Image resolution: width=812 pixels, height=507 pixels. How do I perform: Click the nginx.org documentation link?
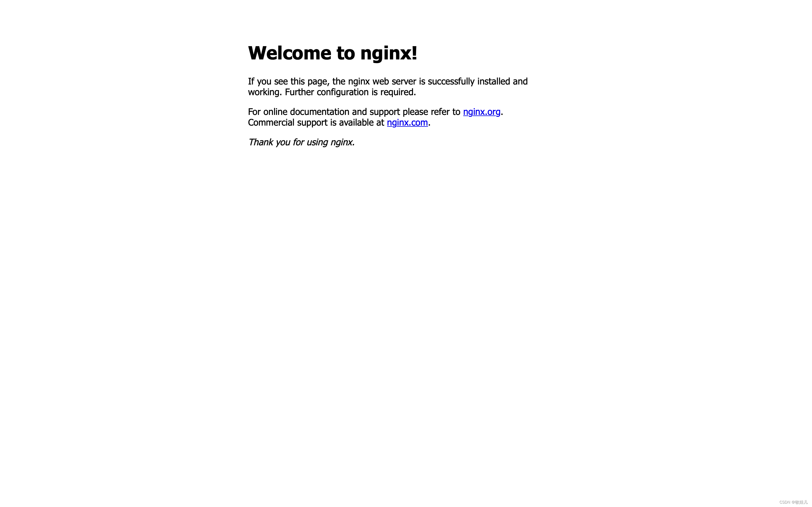481,111
